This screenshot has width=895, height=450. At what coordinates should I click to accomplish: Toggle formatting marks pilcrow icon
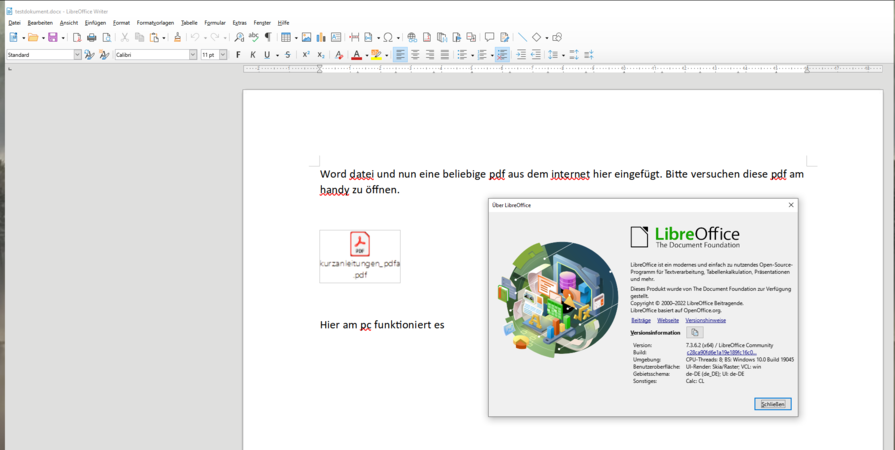click(268, 38)
